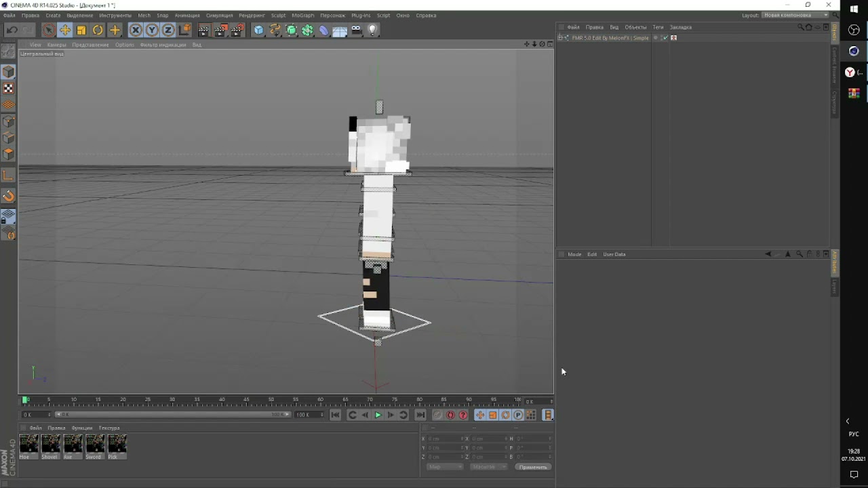
Task: Open the Mesh menu
Action: pos(144,15)
